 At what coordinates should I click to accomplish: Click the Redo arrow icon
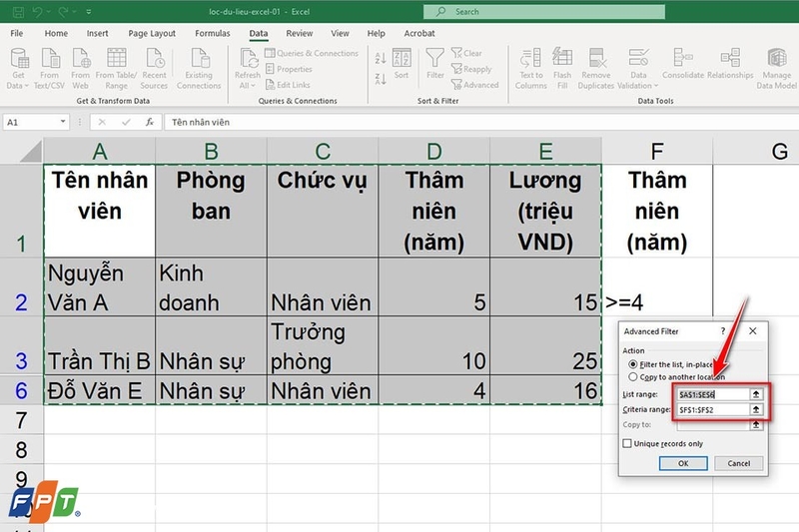63,12
